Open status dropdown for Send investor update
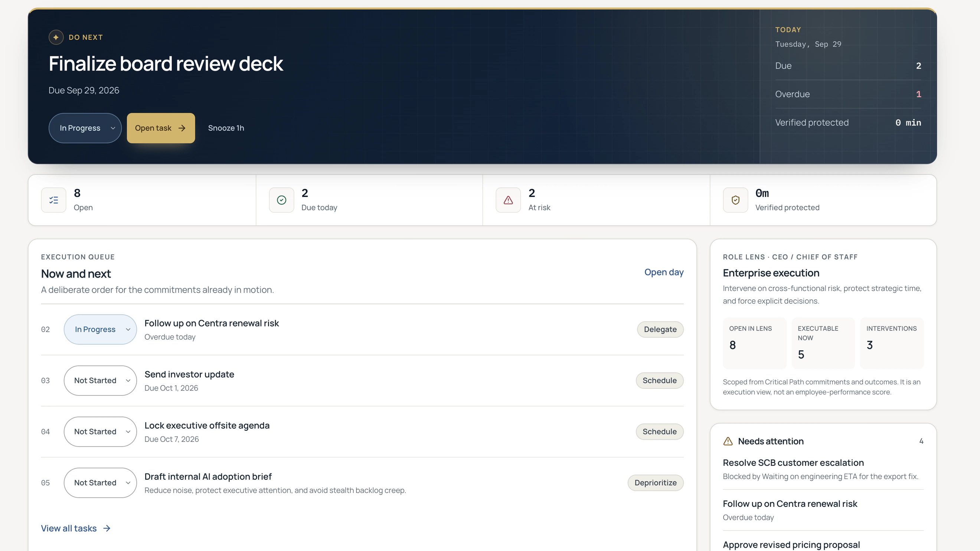 101,381
